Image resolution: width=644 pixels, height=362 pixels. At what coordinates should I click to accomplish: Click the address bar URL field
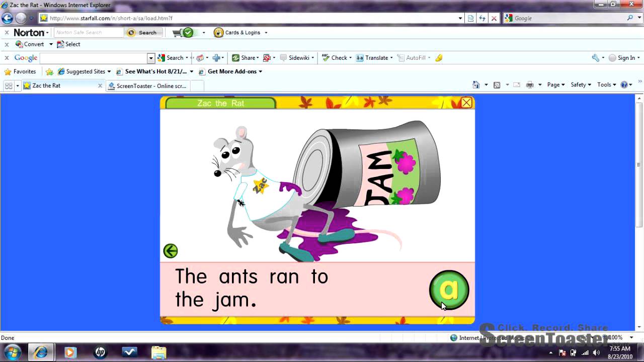(x=253, y=18)
